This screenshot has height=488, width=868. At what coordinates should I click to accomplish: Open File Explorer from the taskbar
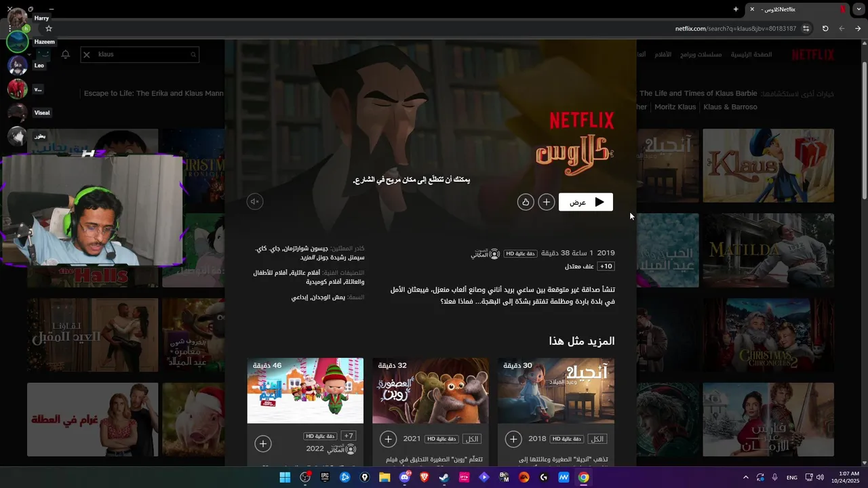click(x=384, y=477)
